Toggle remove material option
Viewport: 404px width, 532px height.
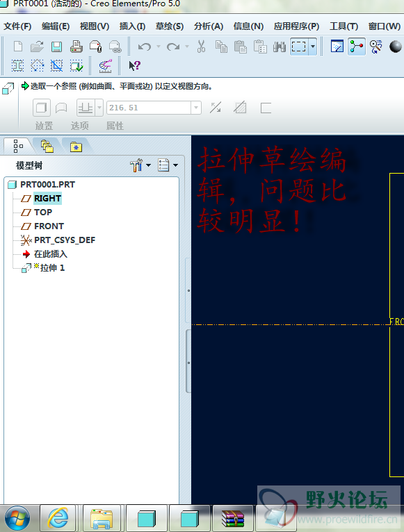point(240,108)
